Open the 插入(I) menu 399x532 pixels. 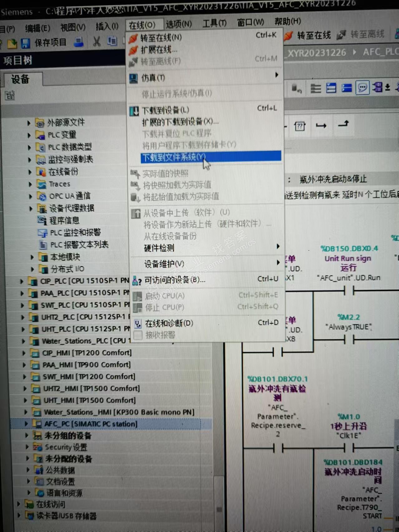pyautogui.click(x=107, y=27)
